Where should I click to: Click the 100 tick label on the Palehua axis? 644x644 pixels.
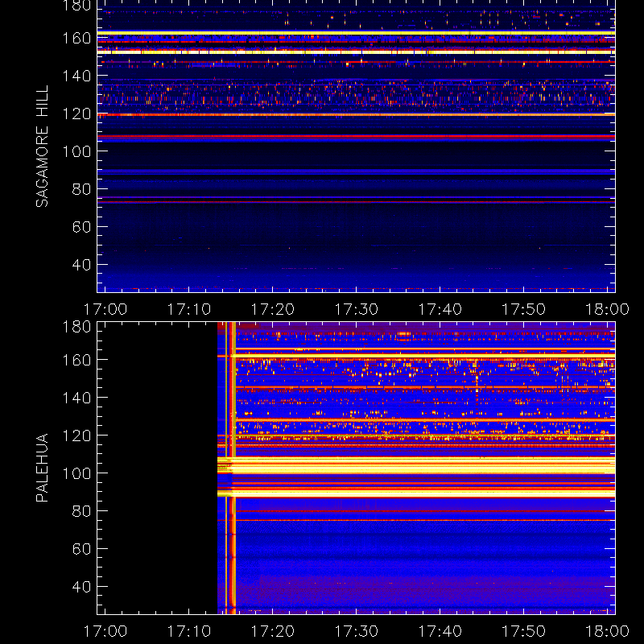76,473
